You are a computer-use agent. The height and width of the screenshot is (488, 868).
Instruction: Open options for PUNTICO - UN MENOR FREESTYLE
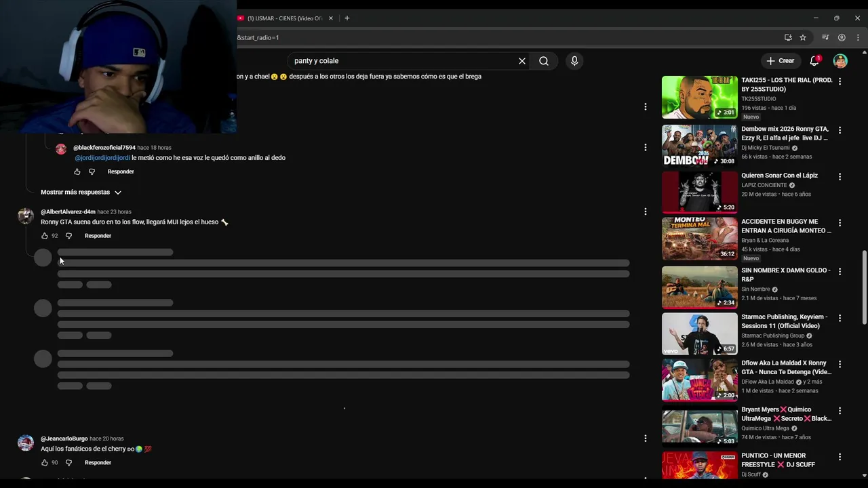click(x=840, y=457)
